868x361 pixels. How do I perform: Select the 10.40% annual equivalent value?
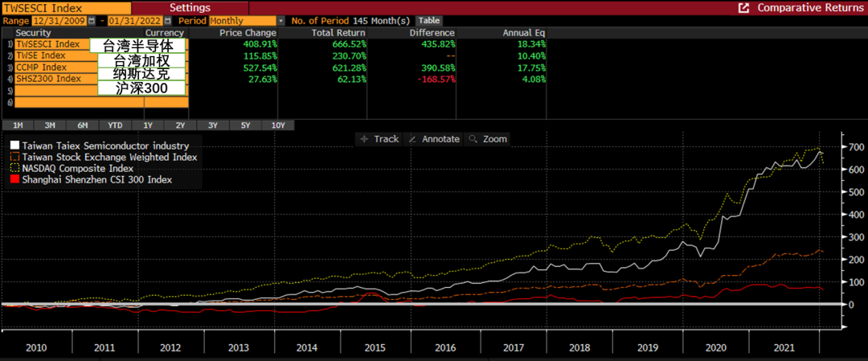click(x=530, y=56)
